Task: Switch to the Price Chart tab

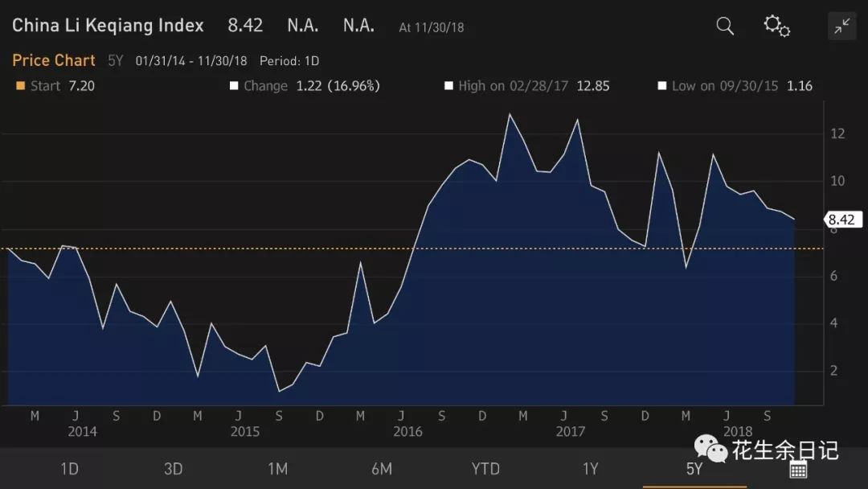Action: point(53,60)
